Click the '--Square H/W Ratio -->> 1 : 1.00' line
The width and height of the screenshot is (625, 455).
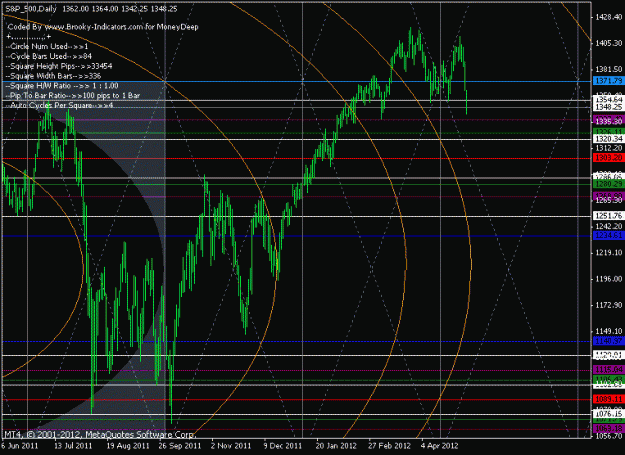pyautogui.click(x=62, y=86)
